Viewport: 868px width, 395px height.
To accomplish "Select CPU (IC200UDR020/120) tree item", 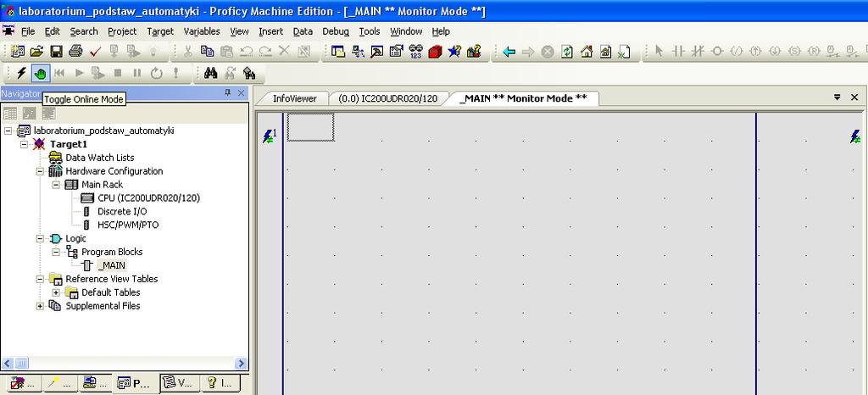I will (x=148, y=198).
